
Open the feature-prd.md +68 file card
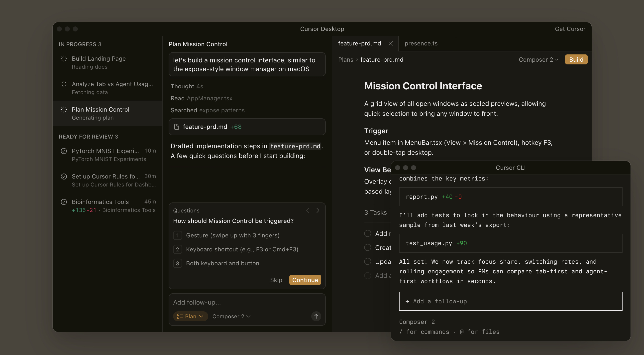247,127
